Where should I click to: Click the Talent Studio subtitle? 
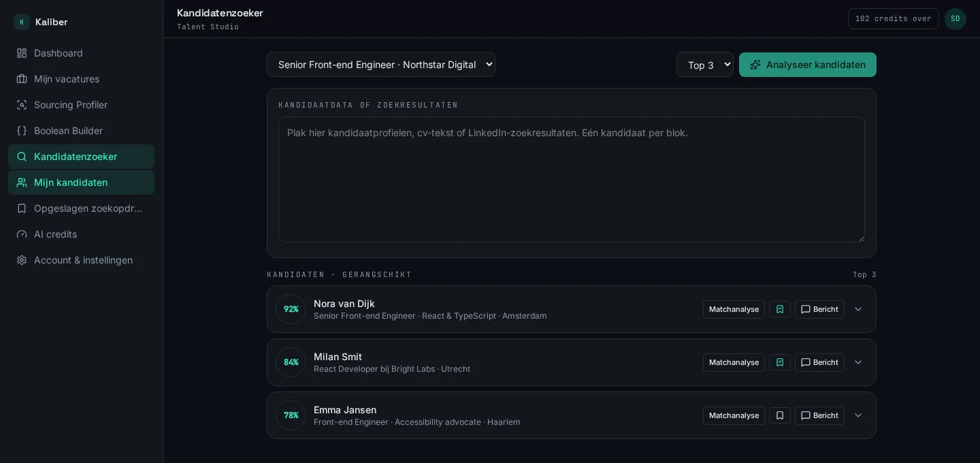[x=208, y=27]
